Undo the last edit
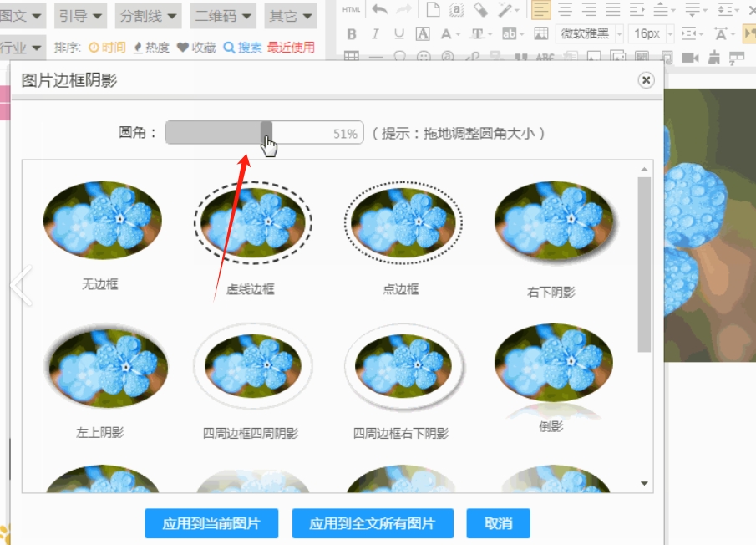Viewport: 756px width, 545px height. click(x=380, y=9)
